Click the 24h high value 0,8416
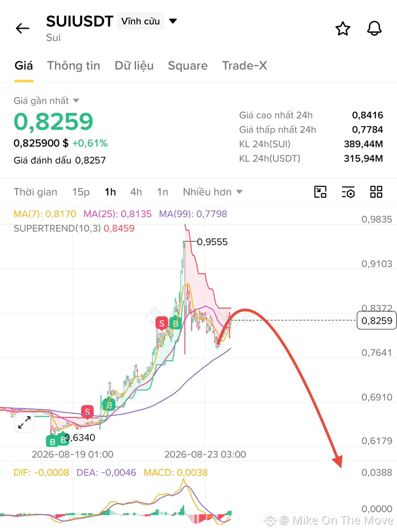Screen dimensions: 397x532 click(x=367, y=115)
